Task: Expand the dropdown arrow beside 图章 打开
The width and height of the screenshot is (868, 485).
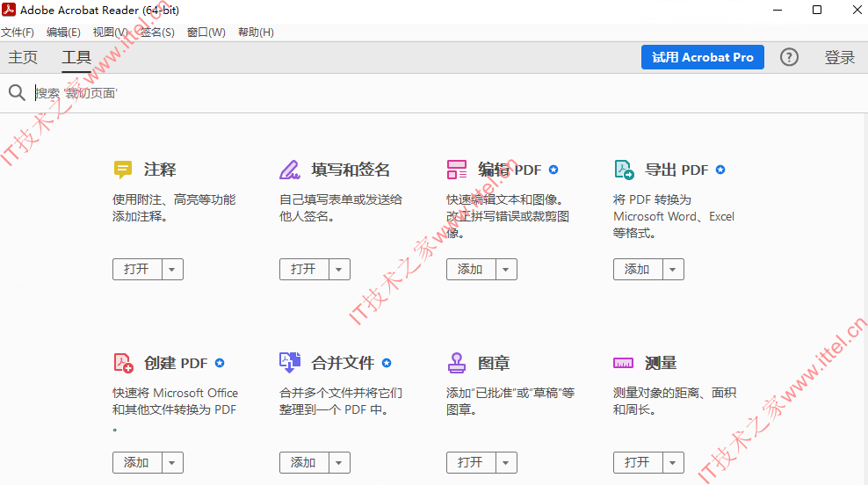Action: pyautogui.click(x=506, y=463)
